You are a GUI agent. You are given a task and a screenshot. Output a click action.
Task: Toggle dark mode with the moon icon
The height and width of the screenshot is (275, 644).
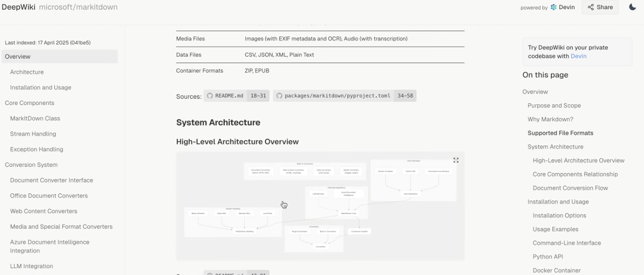(632, 7)
